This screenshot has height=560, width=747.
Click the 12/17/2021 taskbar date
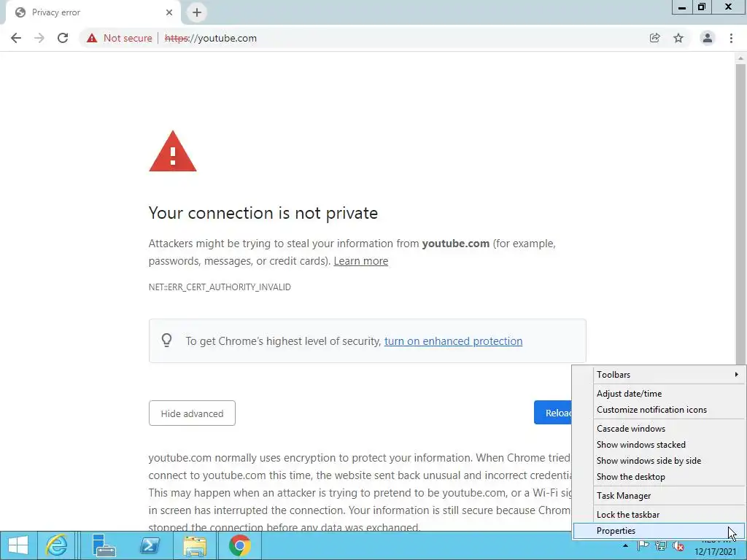coord(715,552)
